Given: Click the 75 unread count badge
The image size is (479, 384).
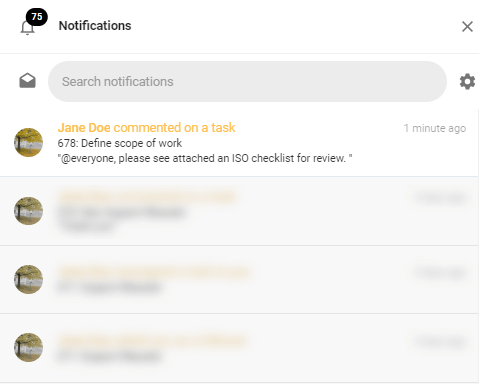Looking at the screenshot, I should point(37,17).
